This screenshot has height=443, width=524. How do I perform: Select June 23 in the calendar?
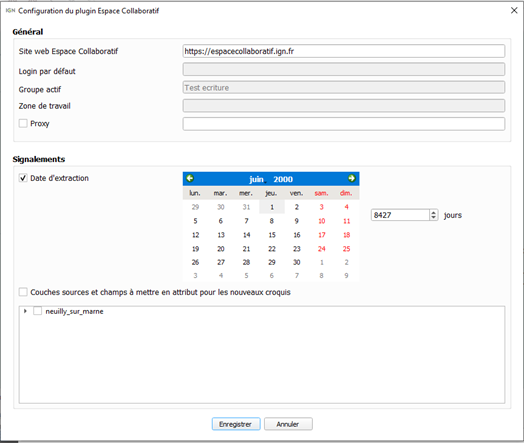[296, 249]
